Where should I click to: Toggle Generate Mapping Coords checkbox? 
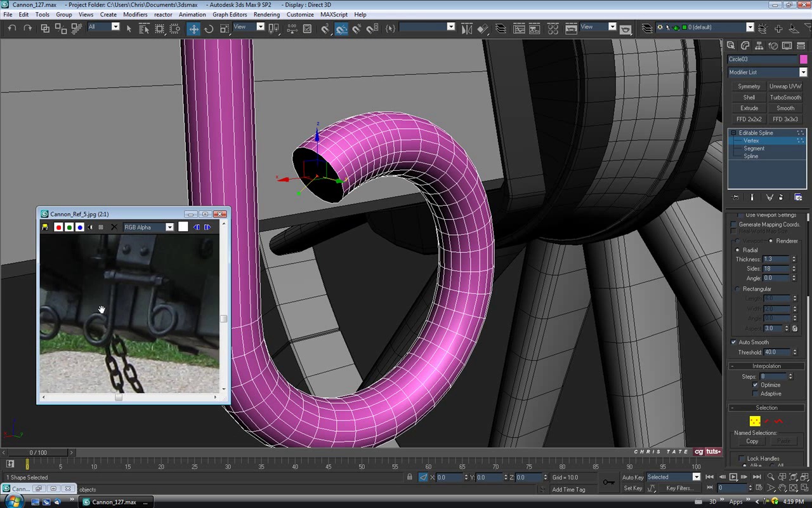tap(734, 225)
